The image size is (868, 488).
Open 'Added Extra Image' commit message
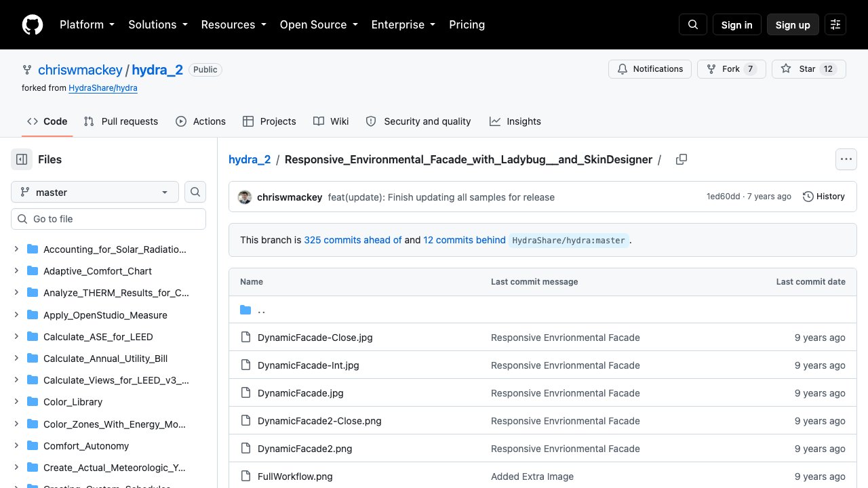point(532,476)
